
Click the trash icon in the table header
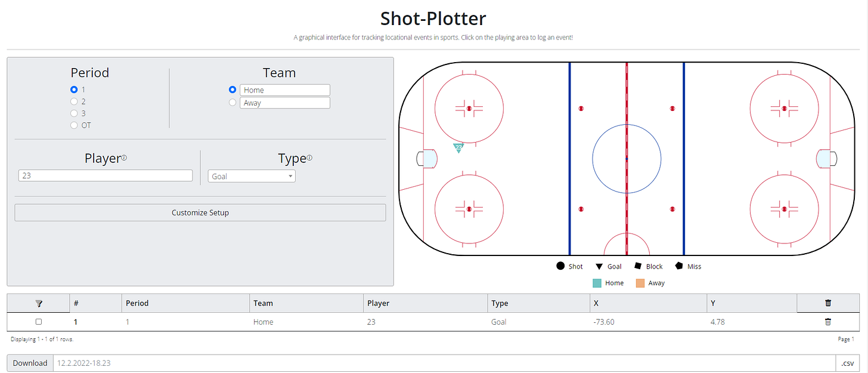[x=828, y=303]
